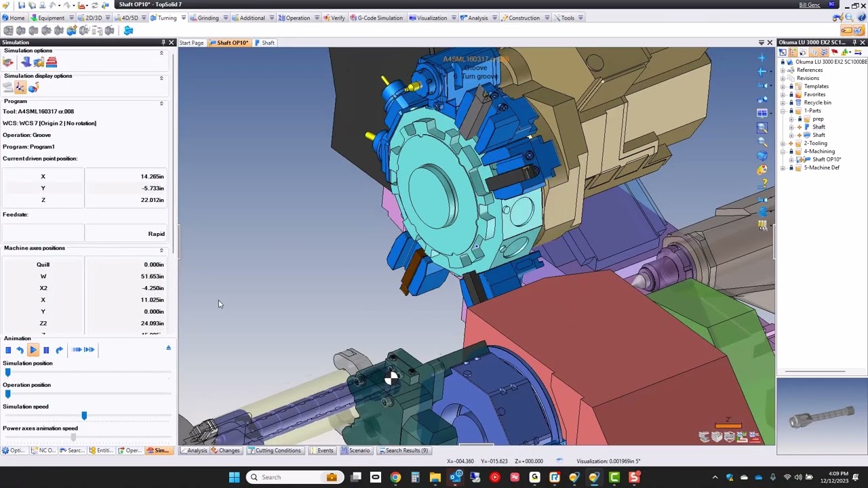The image size is (868, 488).
Task: Open the viewport layout grid icon
Action: click(762, 113)
